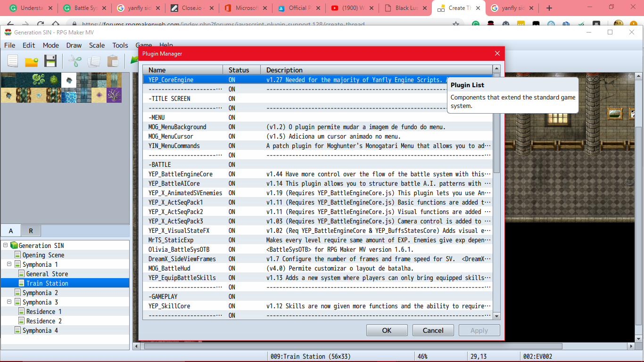The height and width of the screenshot is (362, 644).
Task: Click the Apply button in Plugin Manager
Action: 479,330
